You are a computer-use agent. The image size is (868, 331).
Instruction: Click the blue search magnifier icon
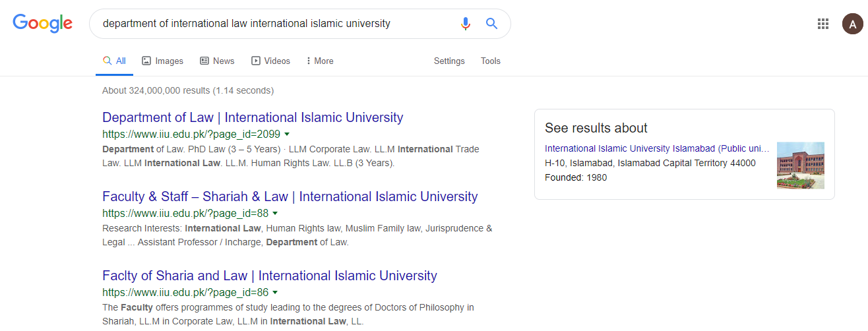click(x=491, y=24)
